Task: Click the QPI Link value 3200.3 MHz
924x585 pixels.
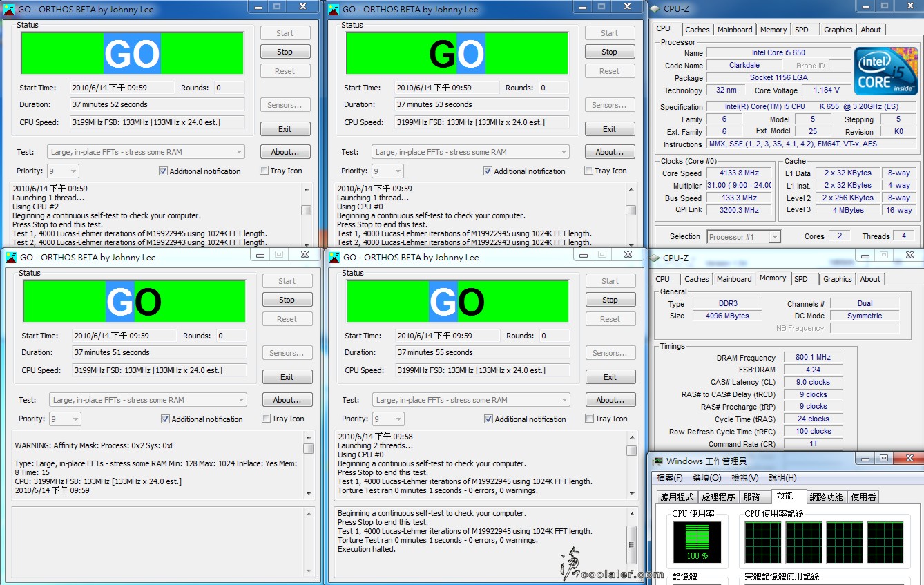Action: [739, 210]
